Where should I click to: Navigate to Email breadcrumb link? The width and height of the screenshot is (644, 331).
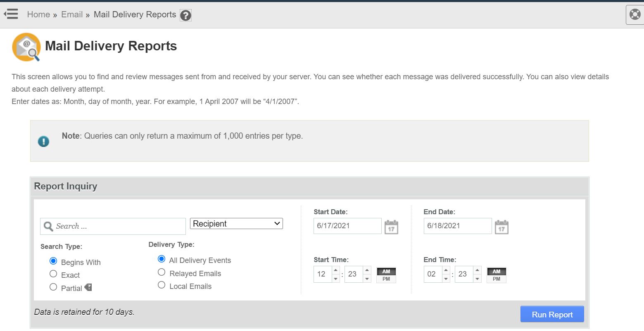click(72, 14)
